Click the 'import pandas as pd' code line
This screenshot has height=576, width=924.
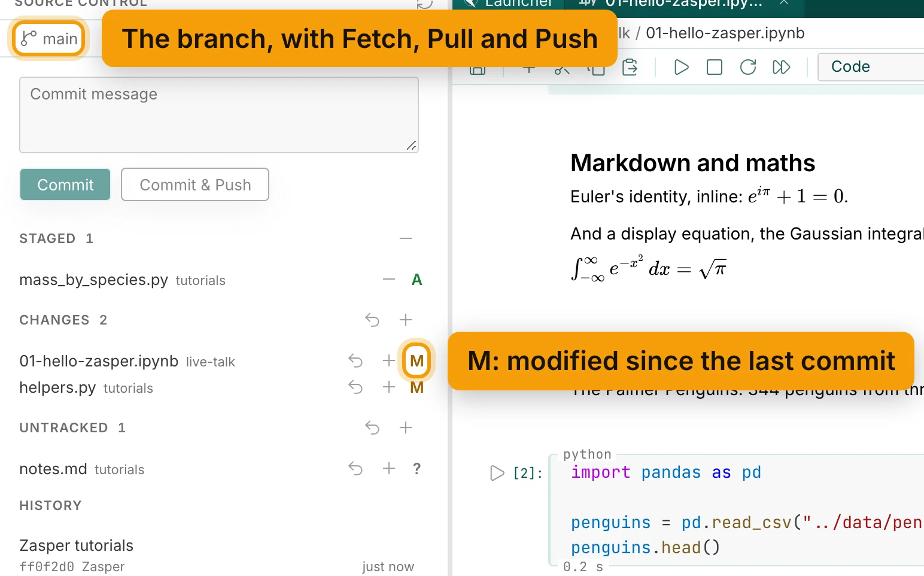click(666, 472)
